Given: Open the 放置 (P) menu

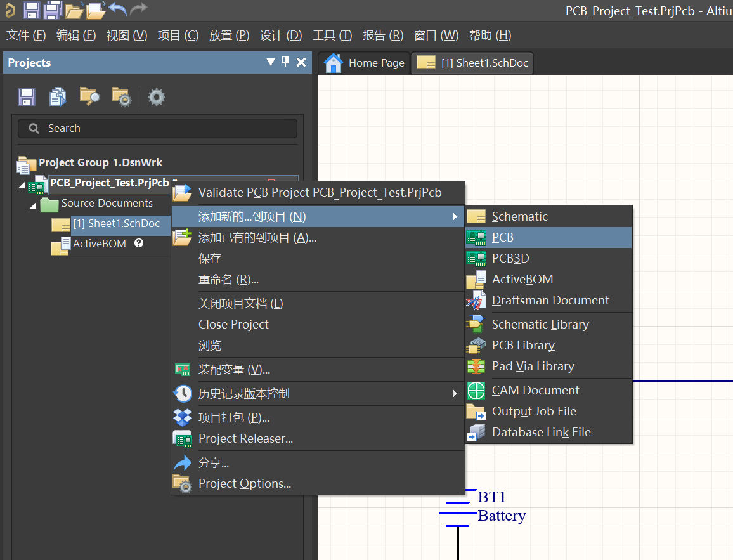Looking at the screenshot, I should point(229,36).
